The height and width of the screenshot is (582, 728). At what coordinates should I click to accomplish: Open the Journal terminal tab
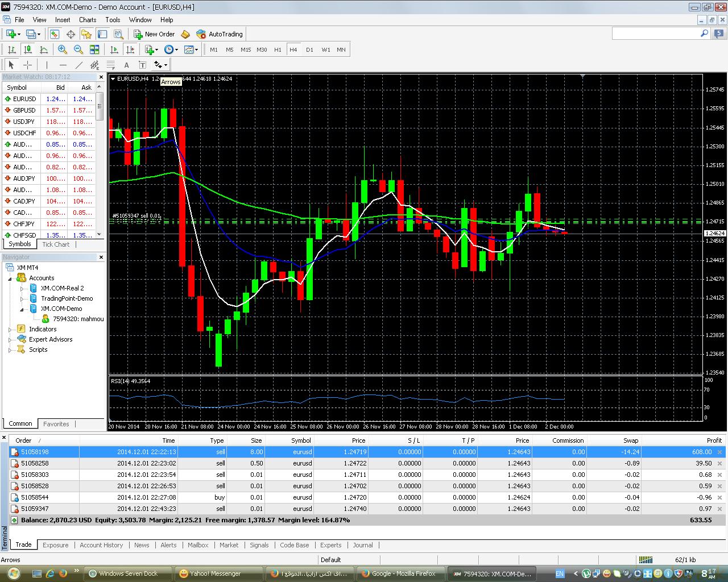[363, 545]
